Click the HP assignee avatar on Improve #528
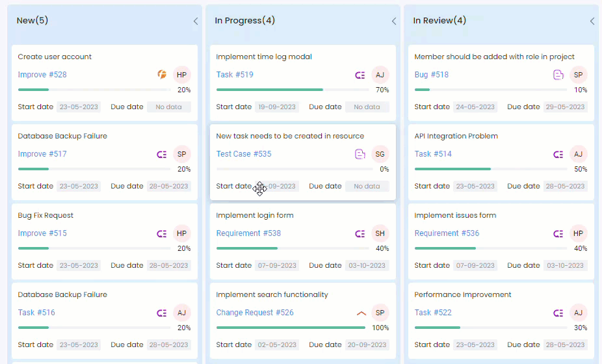The width and height of the screenshot is (602, 364). 181,75
